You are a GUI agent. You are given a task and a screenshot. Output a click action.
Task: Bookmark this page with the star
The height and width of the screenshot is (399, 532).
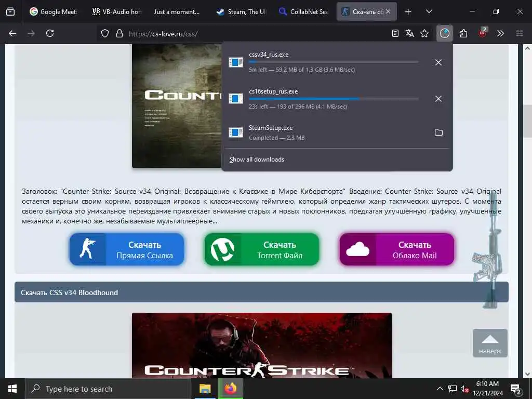(x=424, y=33)
